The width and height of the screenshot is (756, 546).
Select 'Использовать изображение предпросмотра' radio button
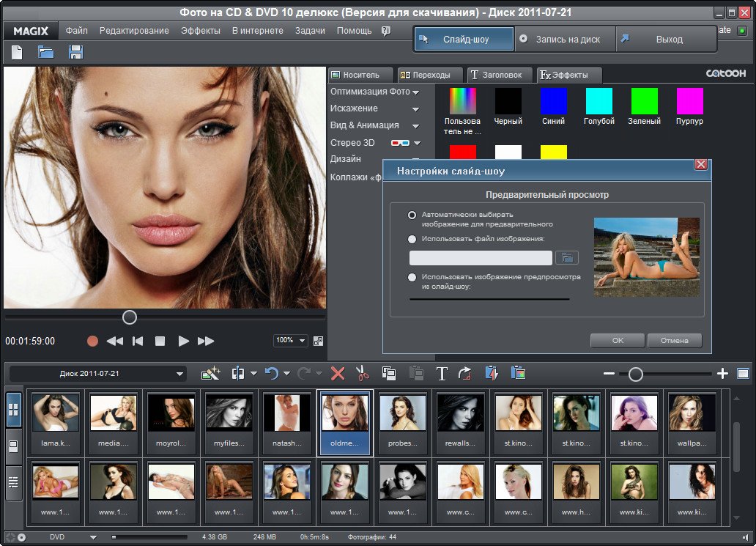(x=412, y=277)
